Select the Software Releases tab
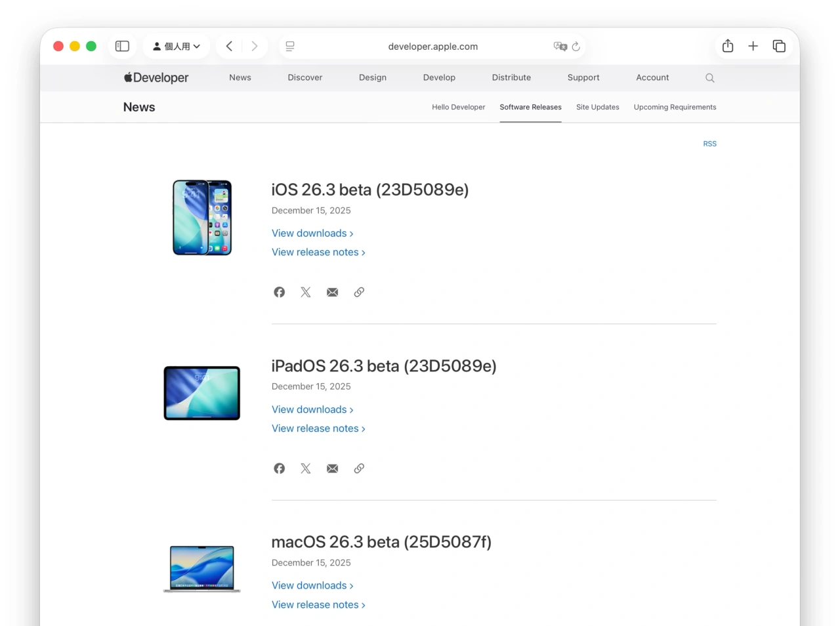Image resolution: width=840 pixels, height=626 pixels. click(x=530, y=107)
